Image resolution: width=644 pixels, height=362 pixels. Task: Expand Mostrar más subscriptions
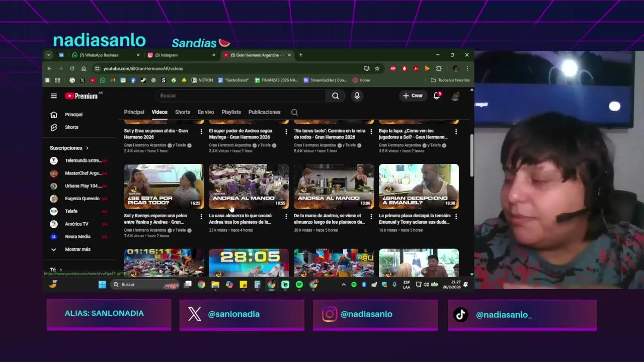[x=70, y=249]
